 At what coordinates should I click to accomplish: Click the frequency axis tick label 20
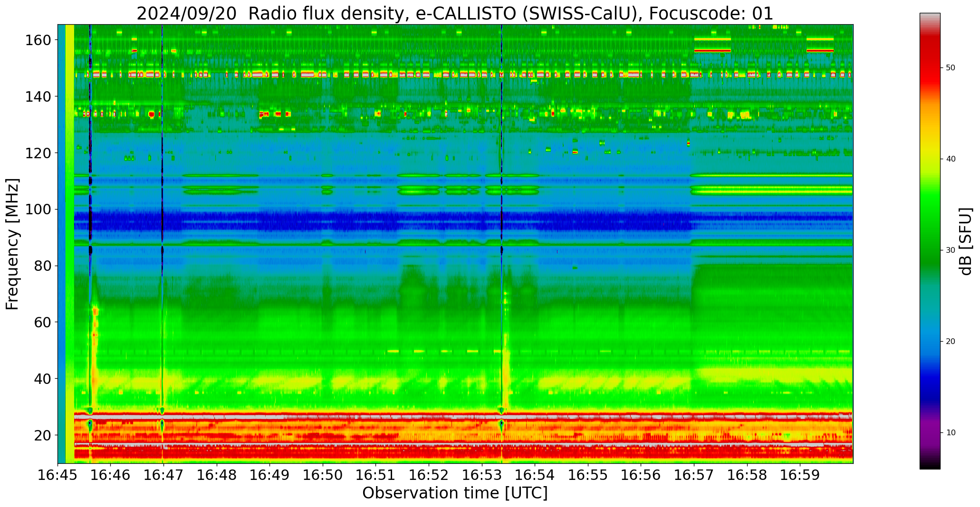42,435
